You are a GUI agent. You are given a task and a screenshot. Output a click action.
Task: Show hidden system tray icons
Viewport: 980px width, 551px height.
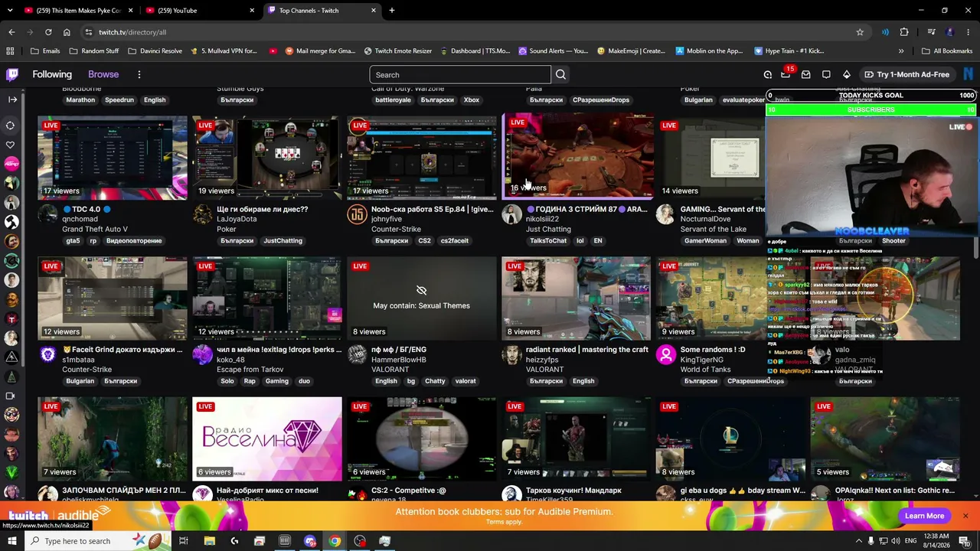coord(858,541)
